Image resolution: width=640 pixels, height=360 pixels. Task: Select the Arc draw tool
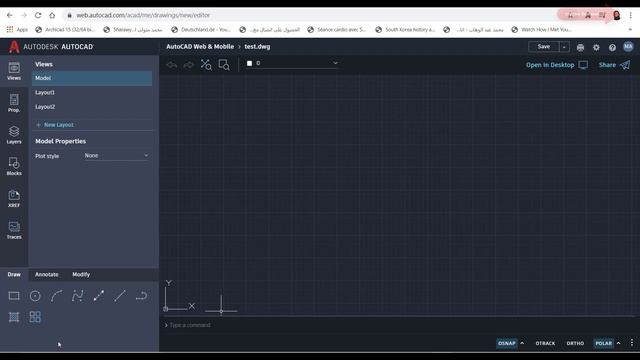click(x=56, y=296)
